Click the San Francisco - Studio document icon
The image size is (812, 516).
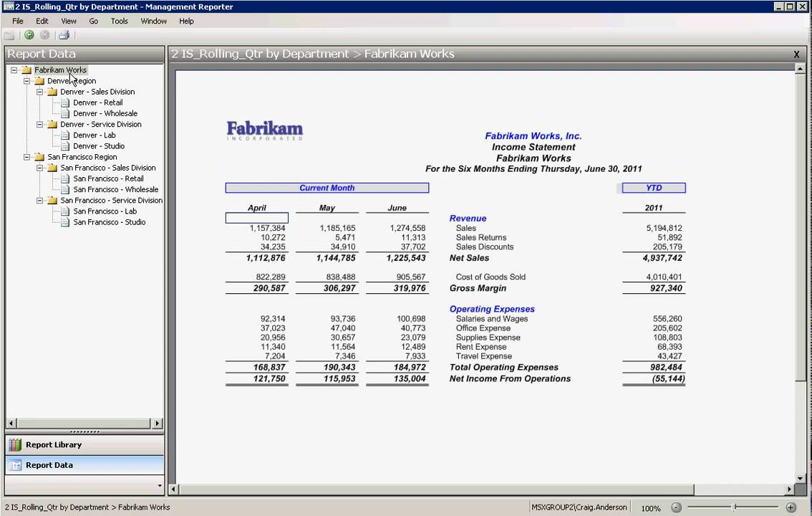click(x=65, y=222)
